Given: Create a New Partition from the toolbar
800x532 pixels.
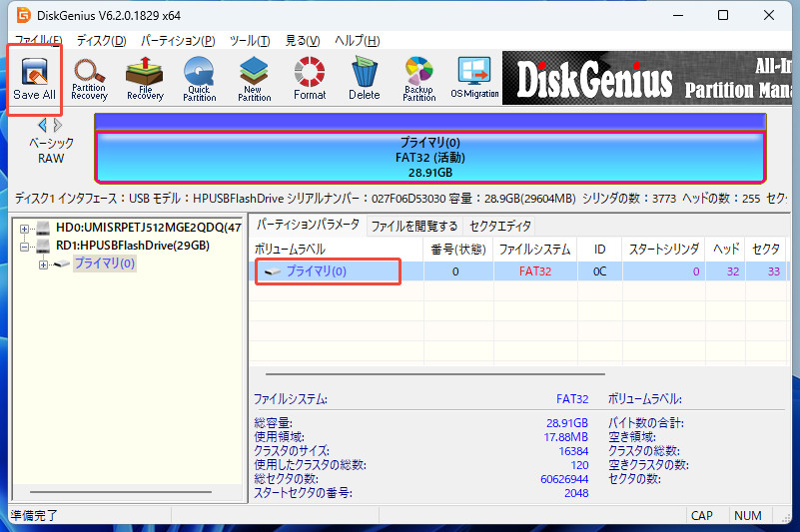Looking at the screenshot, I should pyautogui.click(x=254, y=79).
